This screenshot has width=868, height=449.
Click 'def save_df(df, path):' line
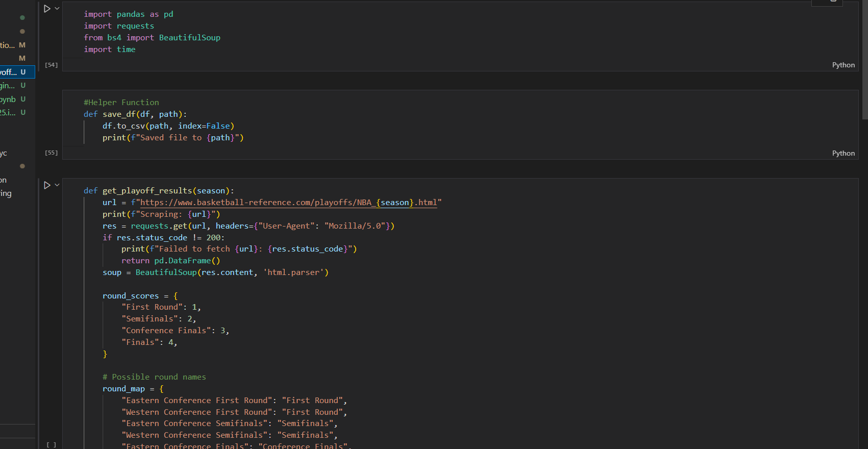[135, 114]
